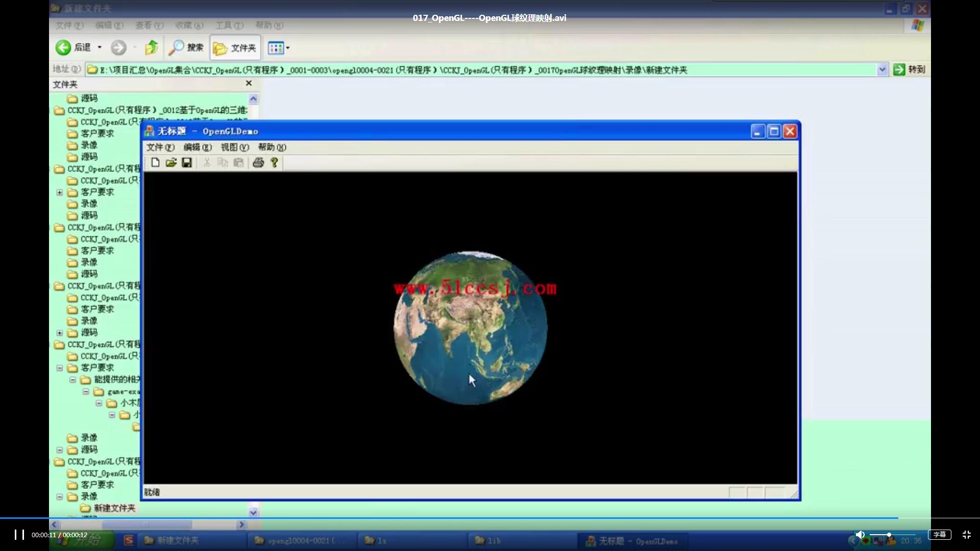The width and height of the screenshot is (980, 551).
Task: Click the Sogou S icon on taskbar
Action: click(129, 540)
